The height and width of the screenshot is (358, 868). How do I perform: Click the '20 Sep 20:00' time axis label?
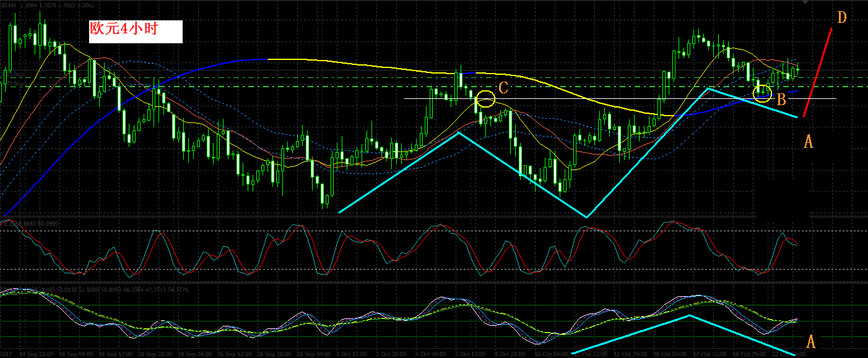click(155, 354)
